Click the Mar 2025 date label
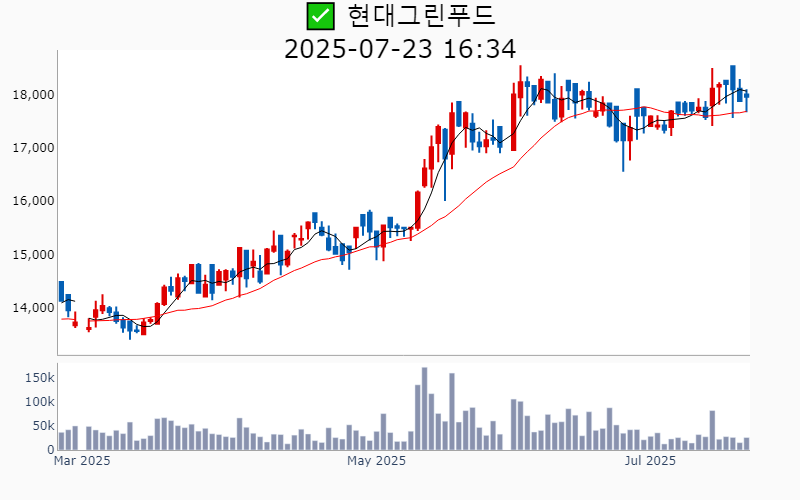 click(82, 461)
